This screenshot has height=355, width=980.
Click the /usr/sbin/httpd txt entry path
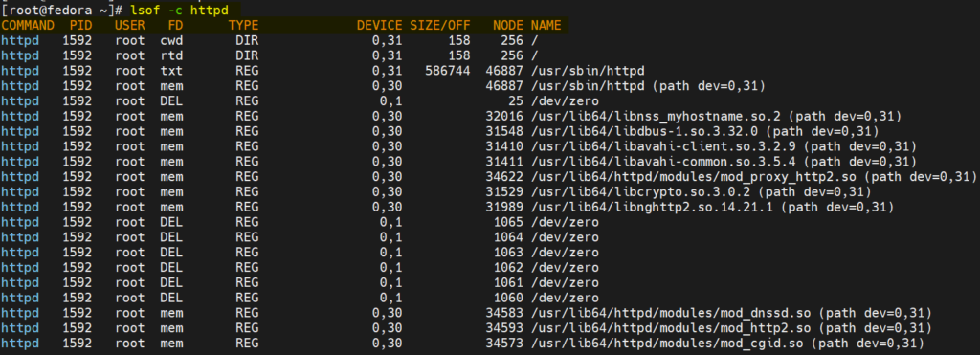point(588,71)
